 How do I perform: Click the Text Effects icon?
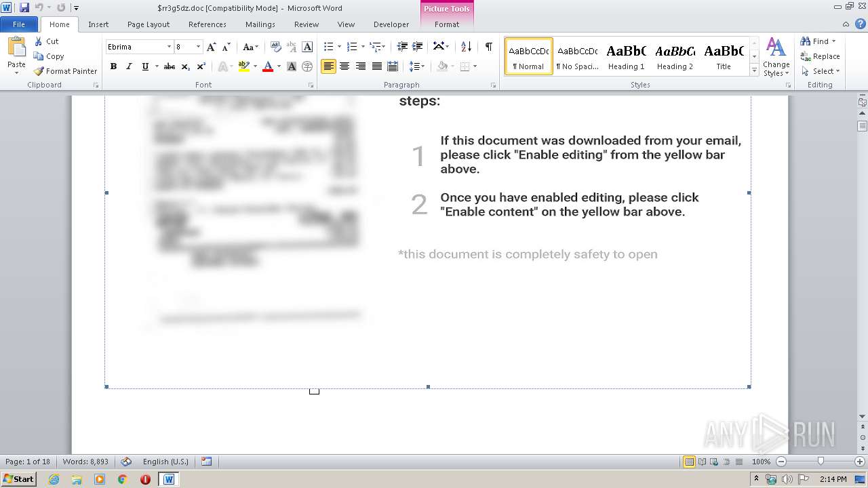pos(222,66)
